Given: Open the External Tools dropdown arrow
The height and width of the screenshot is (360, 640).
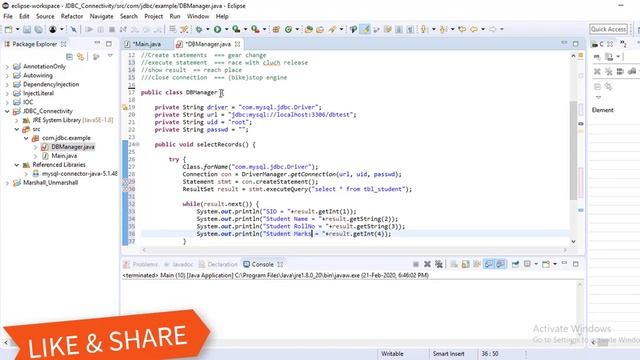Looking at the screenshot, I should coord(264,29).
